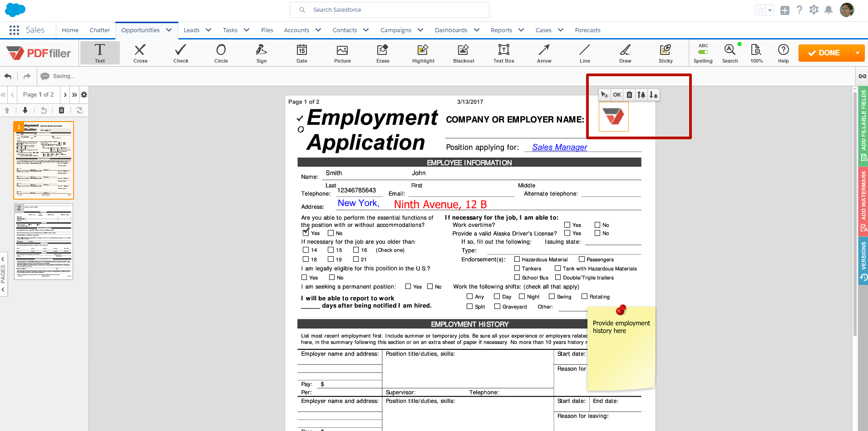
Task: Open the DONE button dropdown arrow
Action: coord(858,53)
